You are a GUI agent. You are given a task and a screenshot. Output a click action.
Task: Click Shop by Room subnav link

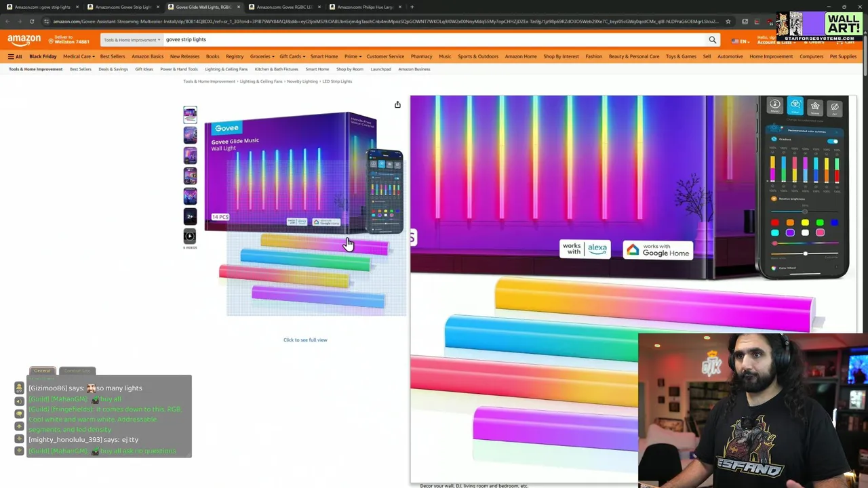[x=349, y=69]
